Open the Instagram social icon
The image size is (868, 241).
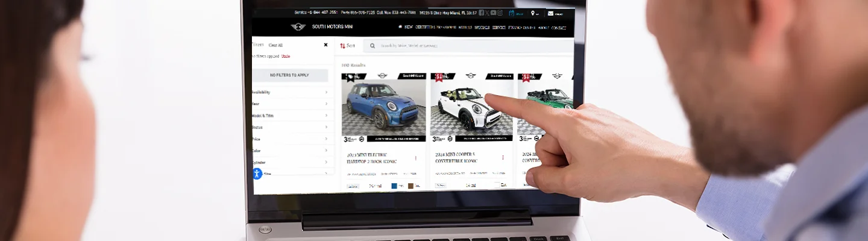(x=500, y=13)
